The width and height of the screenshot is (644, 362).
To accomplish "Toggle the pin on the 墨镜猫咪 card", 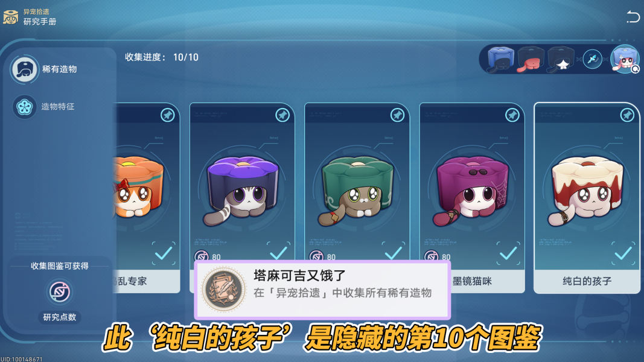I will click(512, 115).
